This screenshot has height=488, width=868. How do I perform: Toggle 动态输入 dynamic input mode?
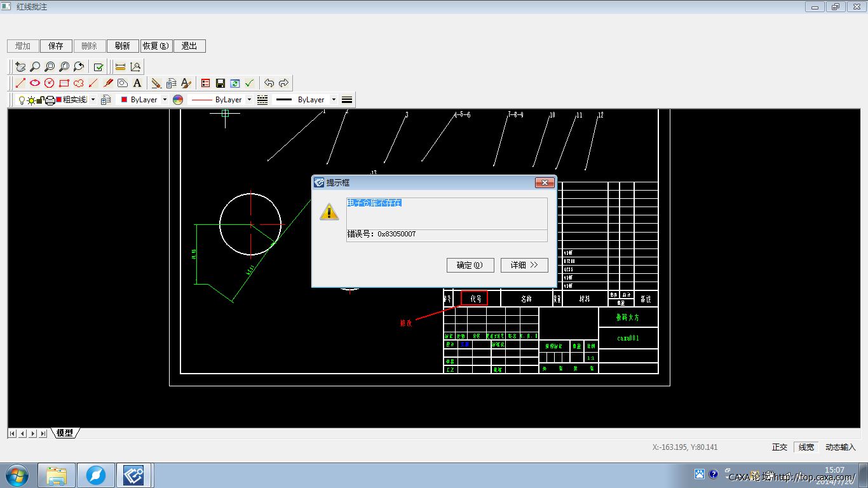tap(840, 447)
